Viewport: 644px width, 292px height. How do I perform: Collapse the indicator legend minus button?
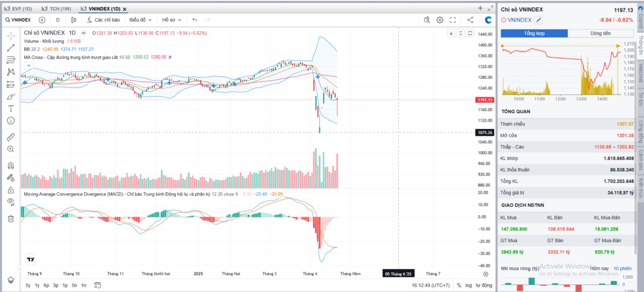83,33
